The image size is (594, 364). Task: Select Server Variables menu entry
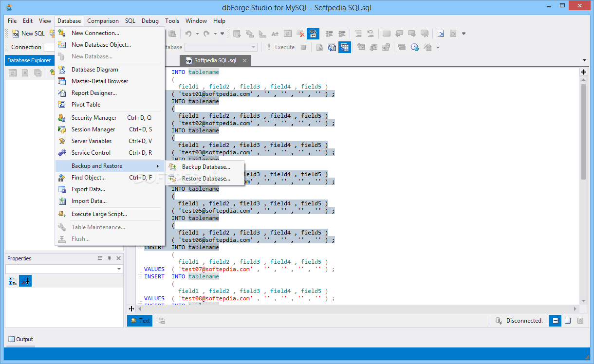coord(110,141)
